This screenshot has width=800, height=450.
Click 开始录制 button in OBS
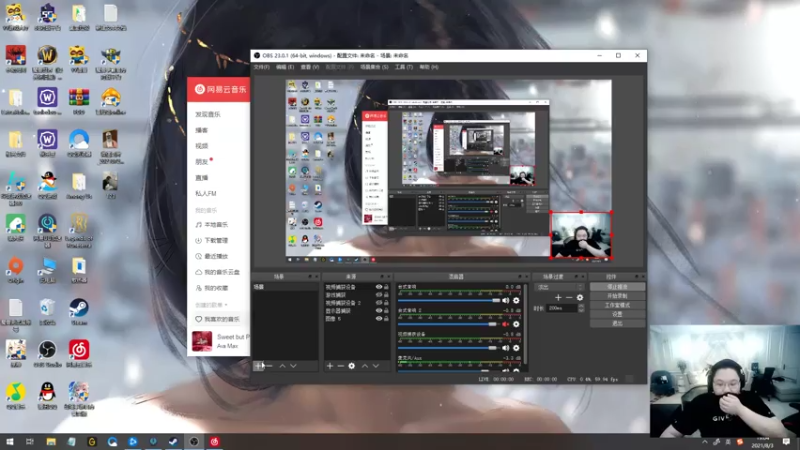(x=617, y=296)
